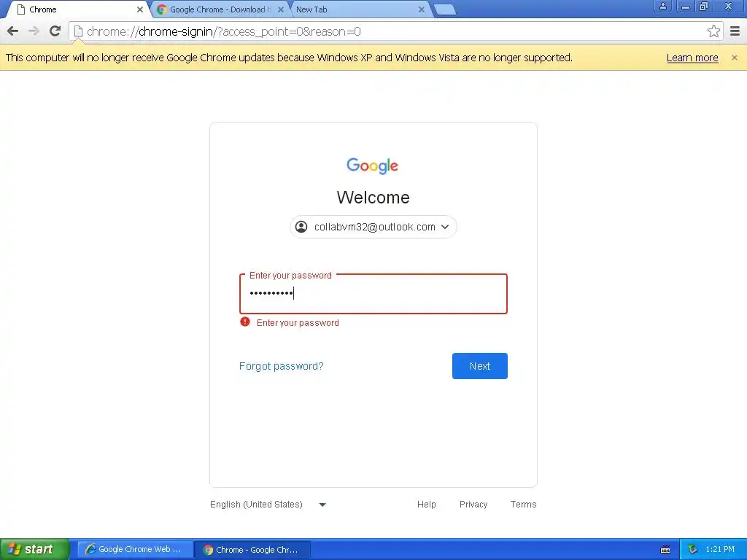Screen dimensions: 747x560
Task: Click the page icon in address bar
Action: point(79,31)
